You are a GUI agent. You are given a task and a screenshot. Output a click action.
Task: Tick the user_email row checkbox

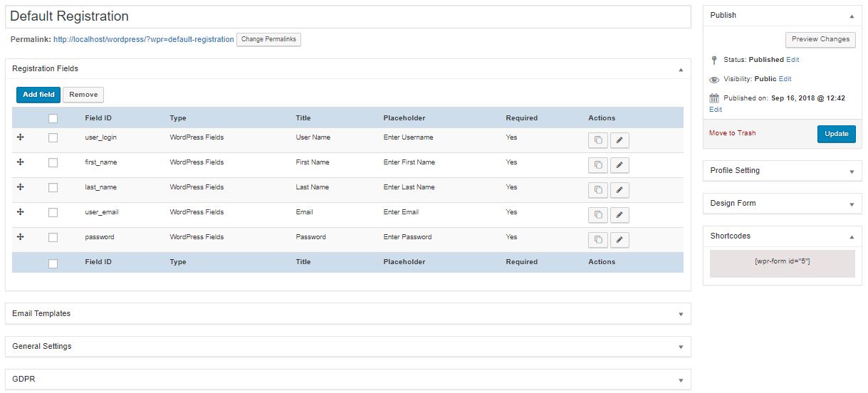[53, 212]
